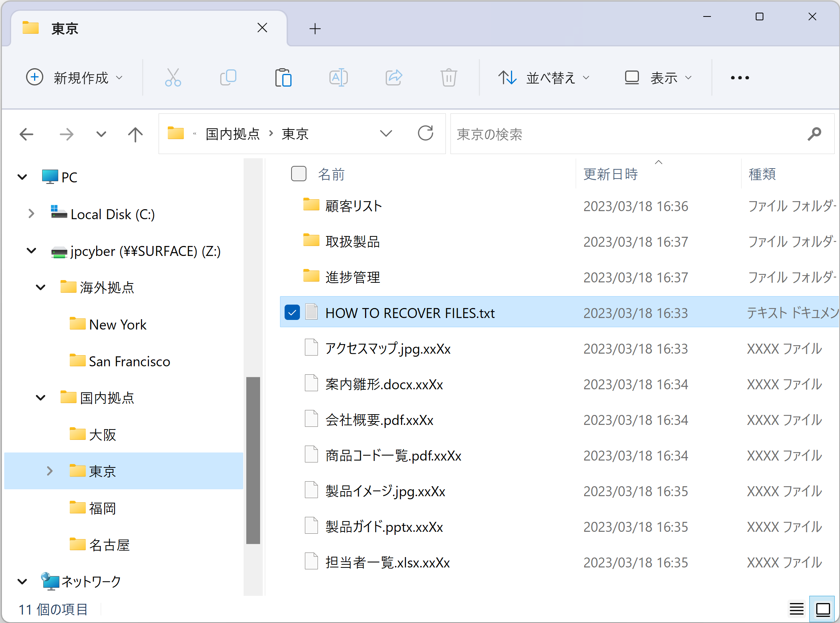Go up one folder level
The height and width of the screenshot is (623, 840).
(135, 134)
